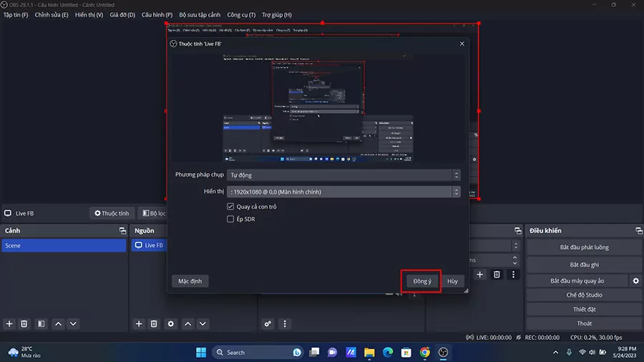Add transition plus icon
Image resolution: width=644 pixels, height=362 pixels.
coord(479,274)
